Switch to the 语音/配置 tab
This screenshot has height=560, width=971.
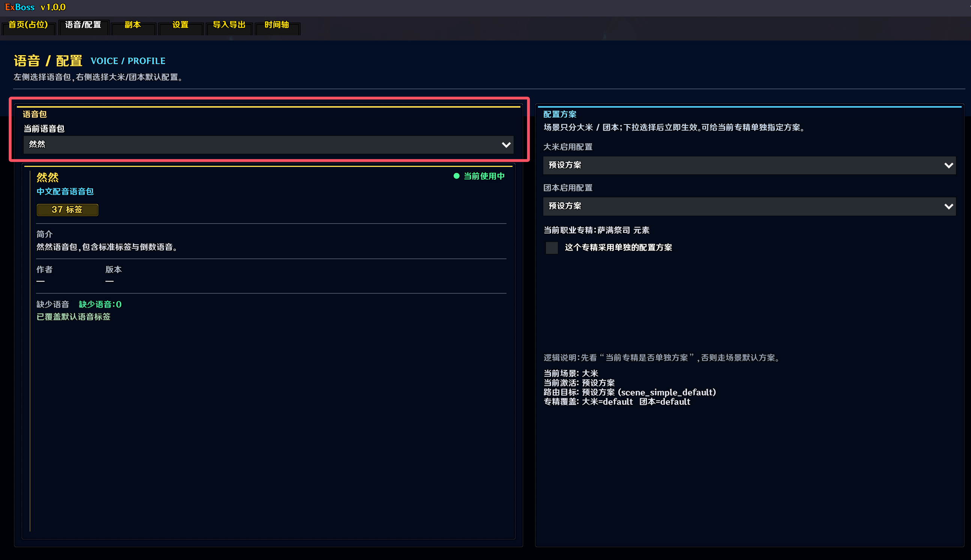point(84,25)
